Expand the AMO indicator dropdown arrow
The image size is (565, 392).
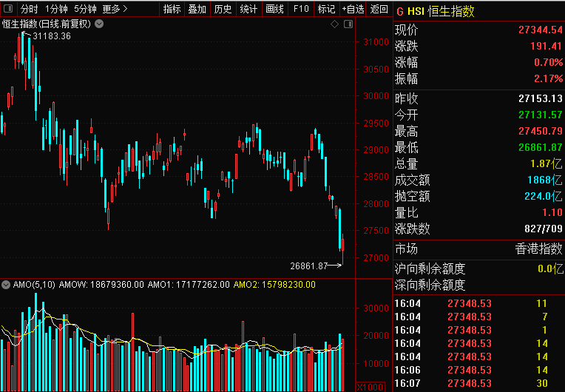click(x=6, y=285)
